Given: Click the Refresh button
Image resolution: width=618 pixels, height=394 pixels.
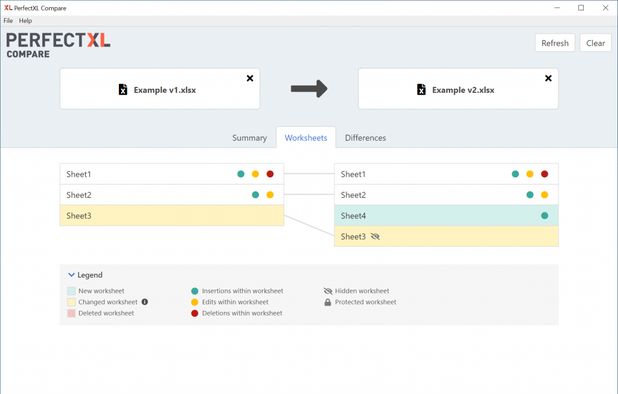Looking at the screenshot, I should pos(555,43).
